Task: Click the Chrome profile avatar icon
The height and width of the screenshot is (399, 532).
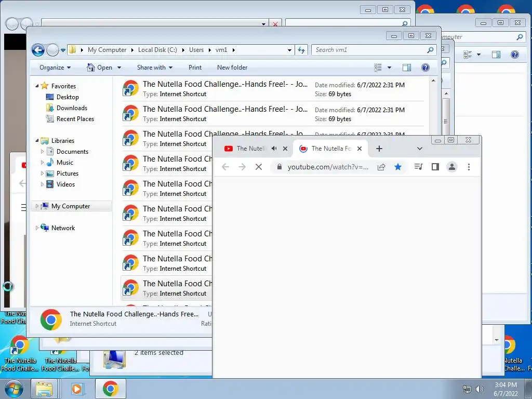Action: click(452, 167)
